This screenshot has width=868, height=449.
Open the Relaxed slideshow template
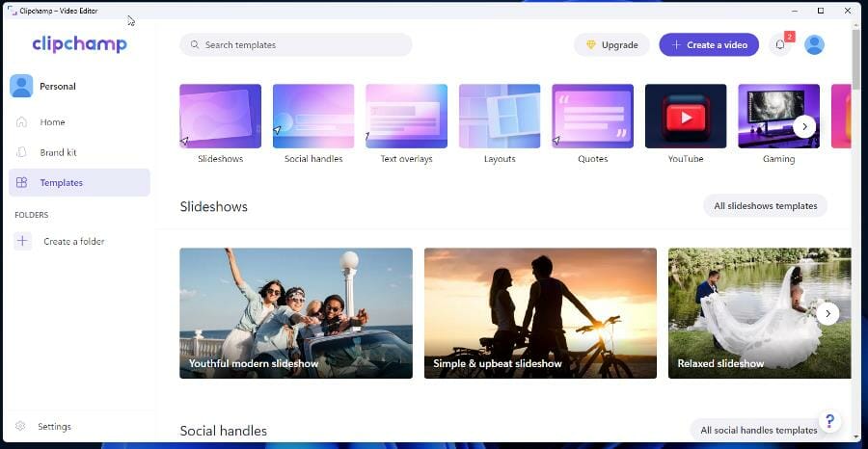pyautogui.click(x=760, y=313)
